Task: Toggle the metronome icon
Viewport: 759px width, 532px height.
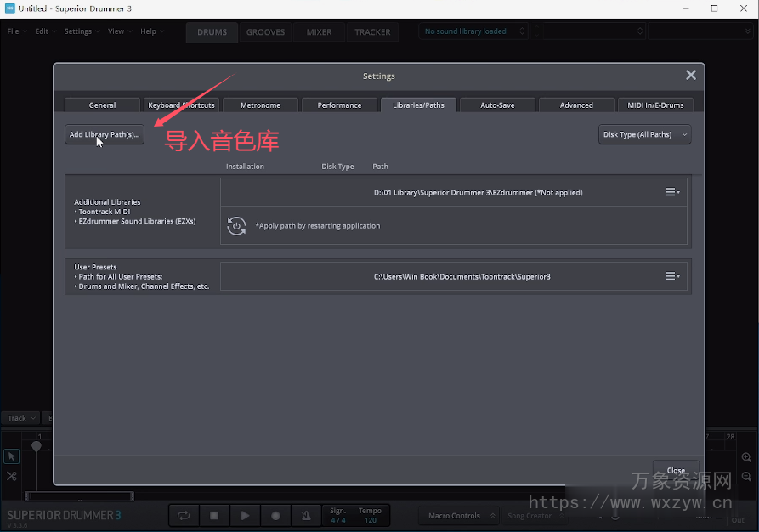Action: pos(306,515)
